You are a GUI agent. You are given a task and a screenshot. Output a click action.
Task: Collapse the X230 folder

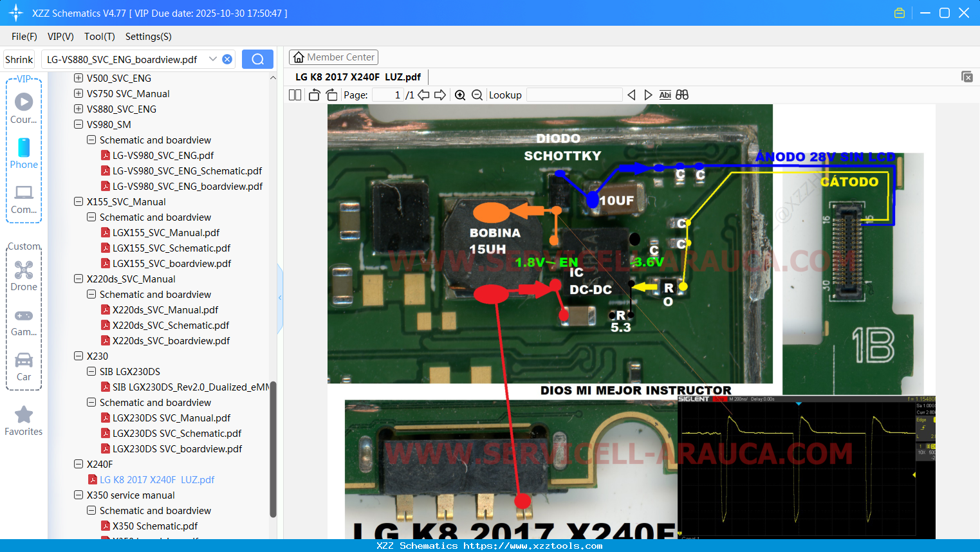click(79, 356)
